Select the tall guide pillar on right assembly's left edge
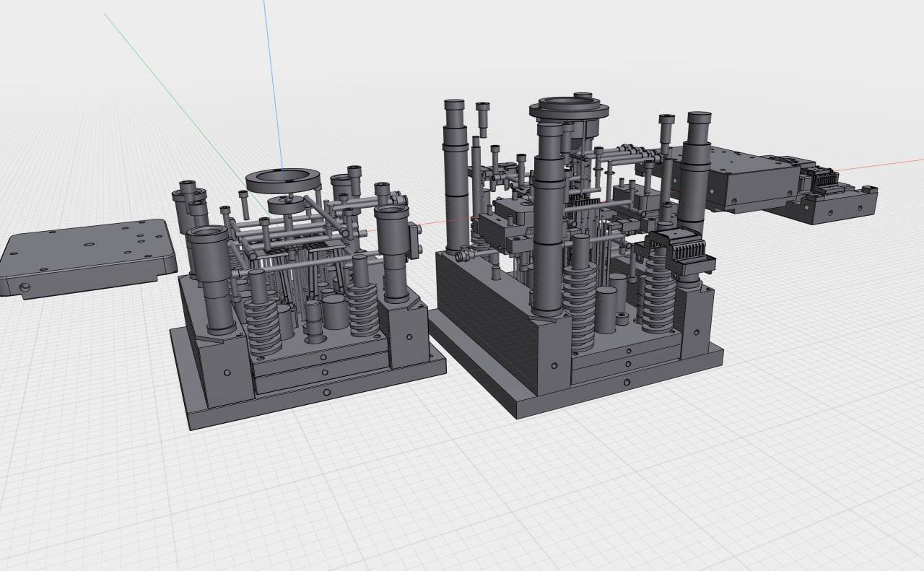The width and height of the screenshot is (924, 571). [456, 177]
